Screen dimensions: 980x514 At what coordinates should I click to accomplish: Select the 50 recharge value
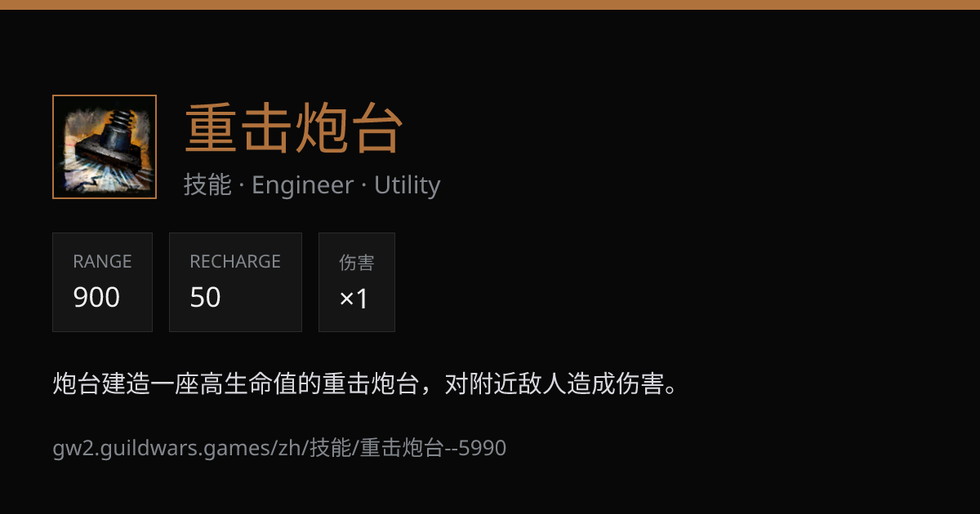pyautogui.click(x=205, y=298)
